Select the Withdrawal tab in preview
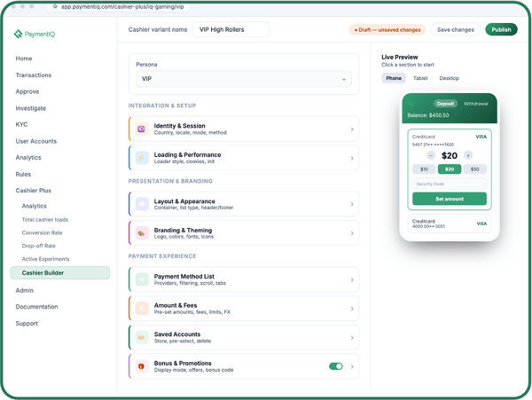532x400 pixels. pos(475,104)
